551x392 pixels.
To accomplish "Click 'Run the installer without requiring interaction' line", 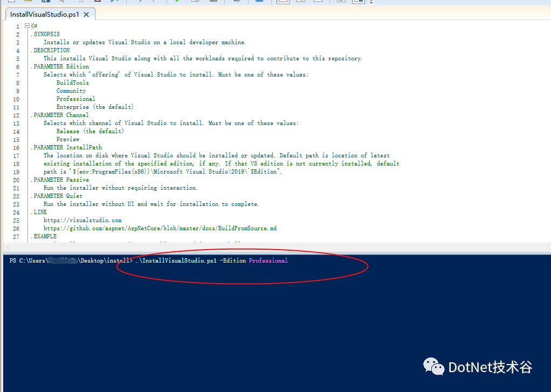I will 121,188.
